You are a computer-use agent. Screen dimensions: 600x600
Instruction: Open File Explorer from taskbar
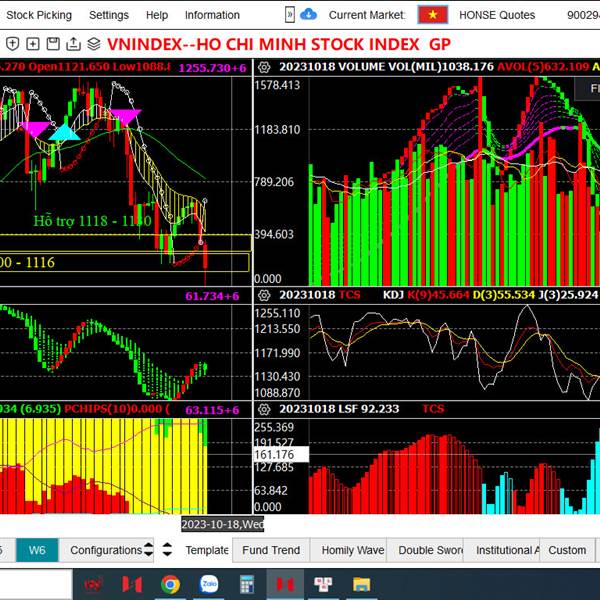coord(362,584)
